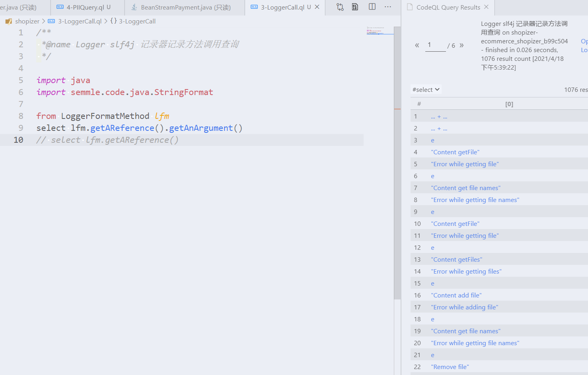The width and height of the screenshot is (588, 375).
Task: Click the @name comment on line 2
Action: tap(140, 45)
